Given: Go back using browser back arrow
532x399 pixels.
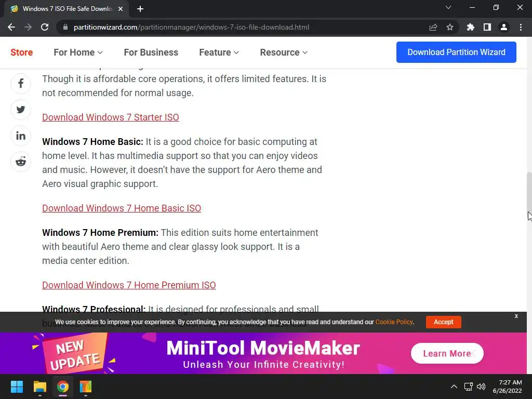Looking at the screenshot, I should click(11, 27).
